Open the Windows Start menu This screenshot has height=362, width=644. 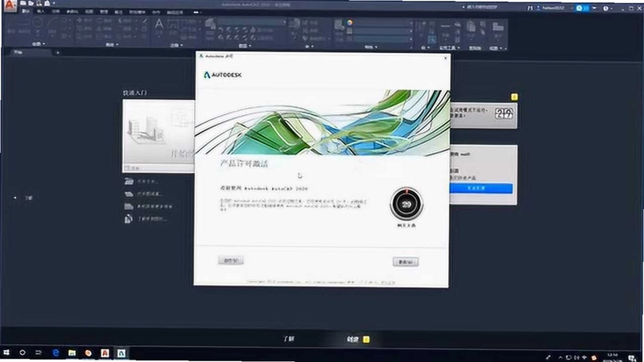pyautogui.click(x=6, y=352)
